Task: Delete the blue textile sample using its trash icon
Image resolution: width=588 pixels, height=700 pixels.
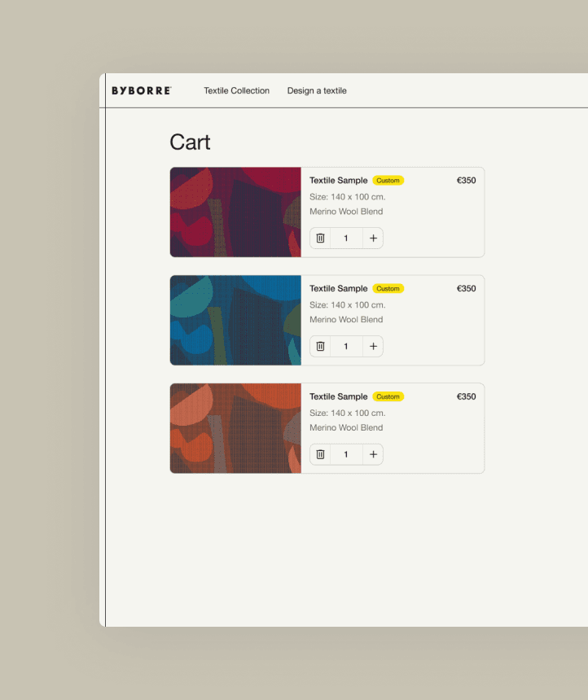Action: [320, 346]
